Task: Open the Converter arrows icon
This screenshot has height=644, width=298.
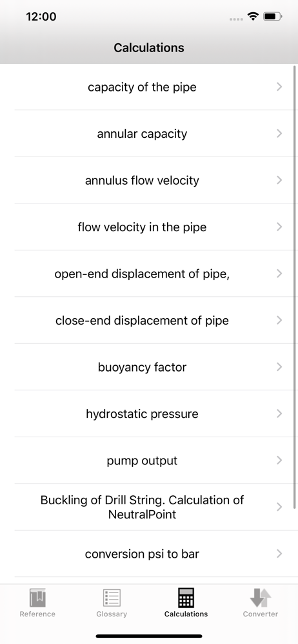Action: (x=261, y=598)
